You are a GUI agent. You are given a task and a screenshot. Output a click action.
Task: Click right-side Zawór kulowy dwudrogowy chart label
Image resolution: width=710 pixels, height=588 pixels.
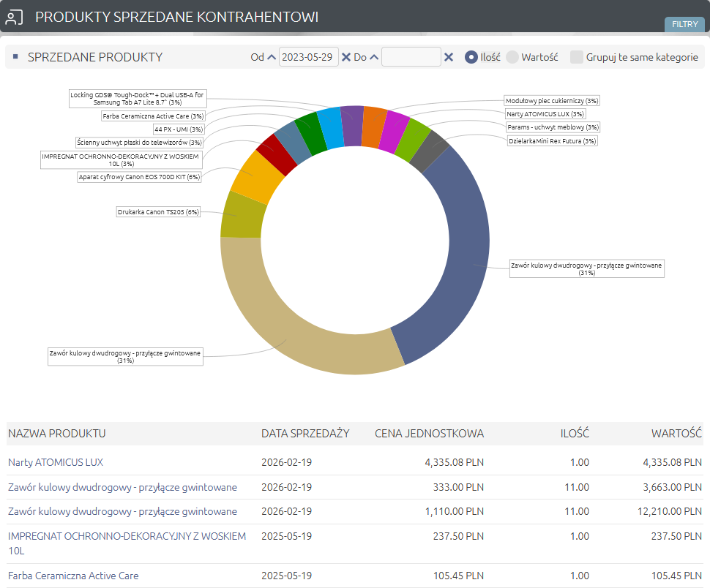pyautogui.click(x=587, y=268)
